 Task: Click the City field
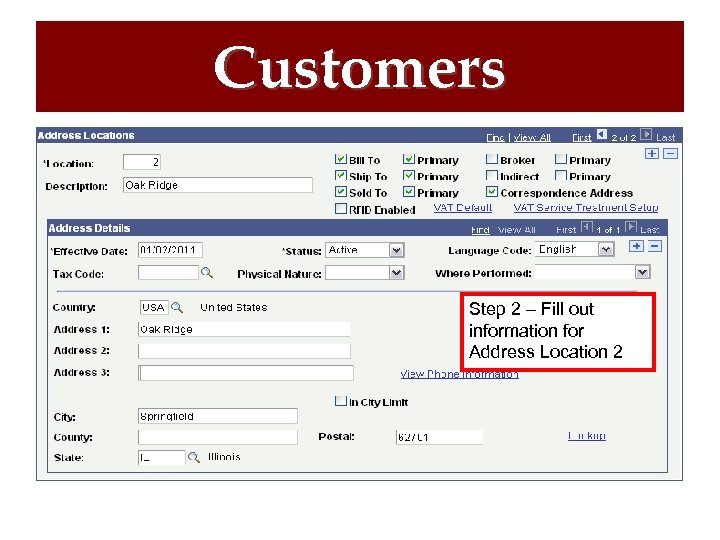[218, 416]
